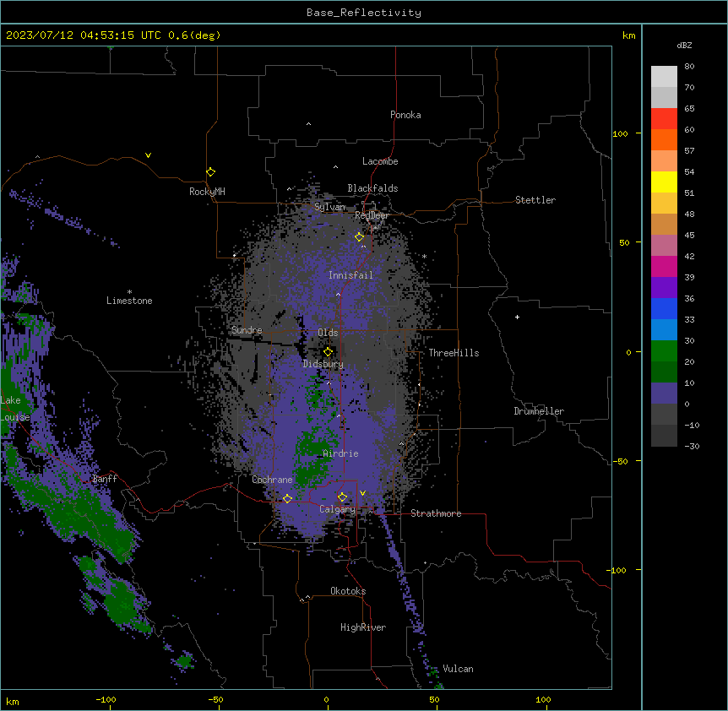
Task: Click the 100 tick on the right vertical axis
Action: click(620, 133)
